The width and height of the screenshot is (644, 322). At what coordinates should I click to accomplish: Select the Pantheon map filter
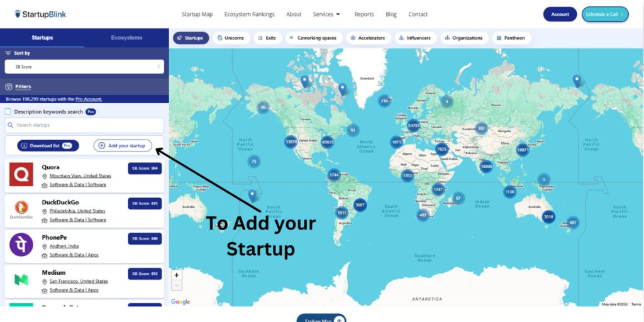(511, 38)
